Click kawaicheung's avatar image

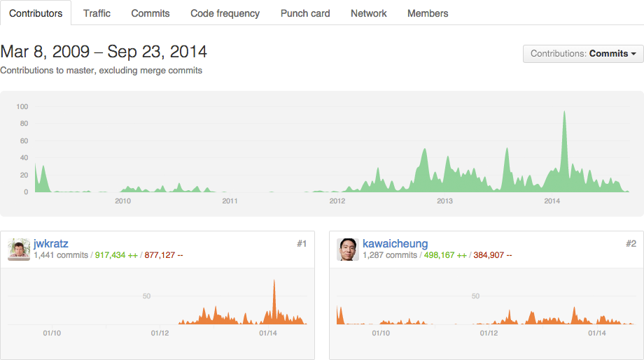click(348, 250)
